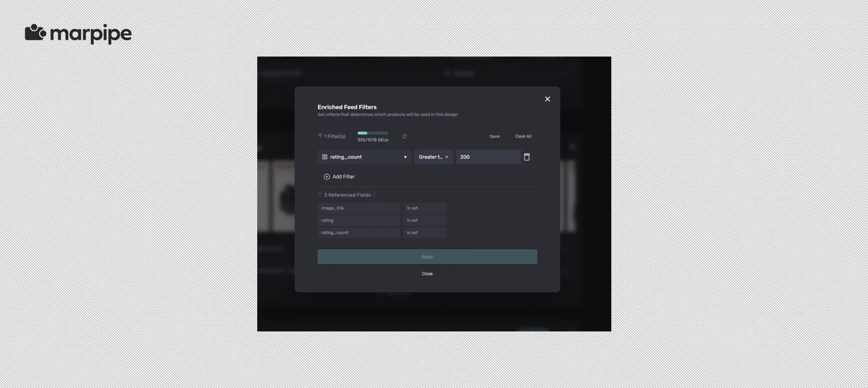Click the 1 Filter(s) label
868x388 pixels.
pyautogui.click(x=334, y=136)
